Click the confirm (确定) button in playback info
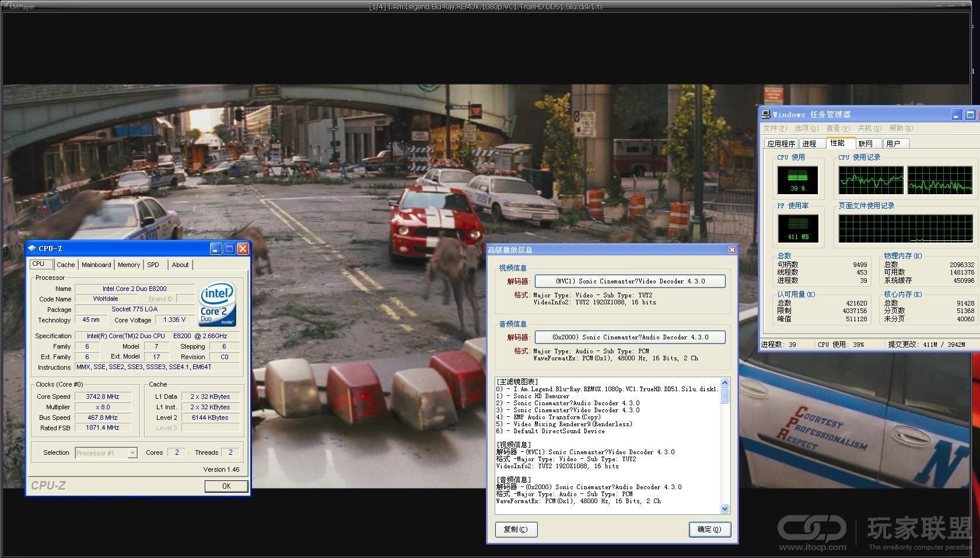Image resolution: width=980 pixels, height=558 pixels. coord(710,529)
